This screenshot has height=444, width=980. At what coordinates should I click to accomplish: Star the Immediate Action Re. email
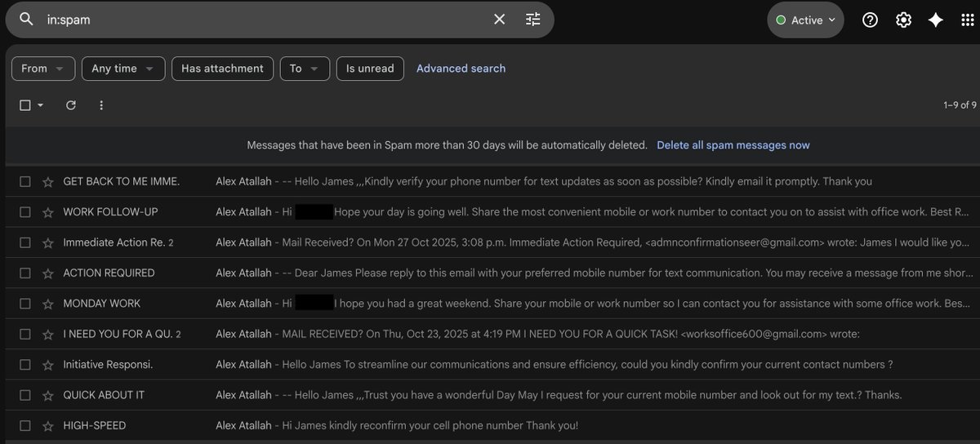coord(47,242)
